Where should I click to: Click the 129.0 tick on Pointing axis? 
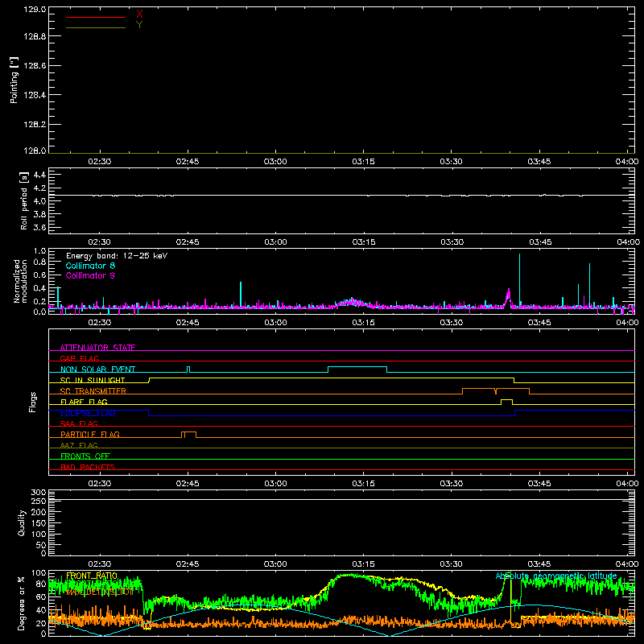tap(35, 9)
